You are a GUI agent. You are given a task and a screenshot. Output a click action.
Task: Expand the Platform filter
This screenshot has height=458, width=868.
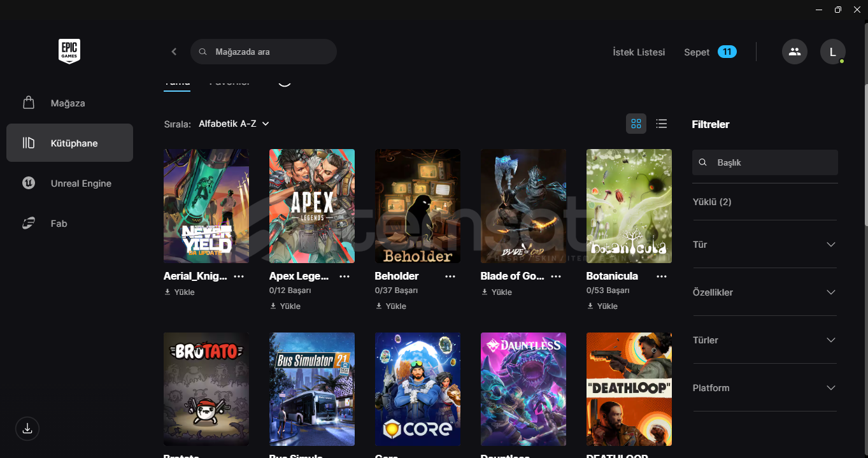point(765,388)
